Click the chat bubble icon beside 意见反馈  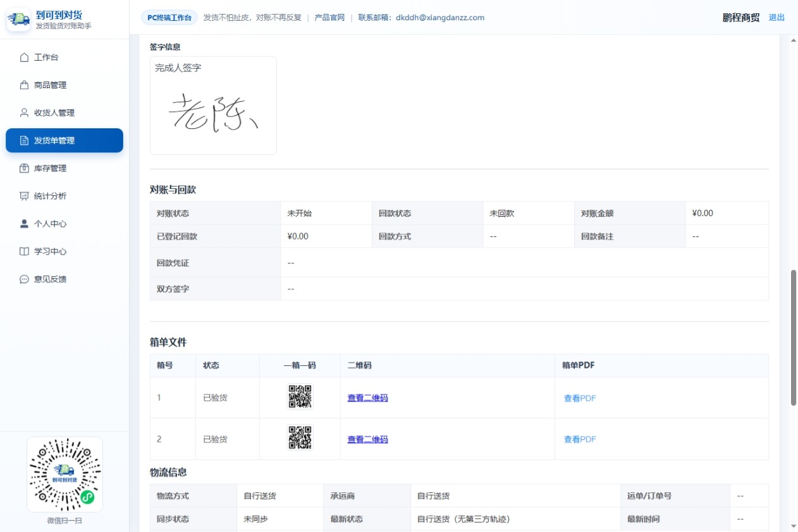pyautogui.click(x=24, y=279)
